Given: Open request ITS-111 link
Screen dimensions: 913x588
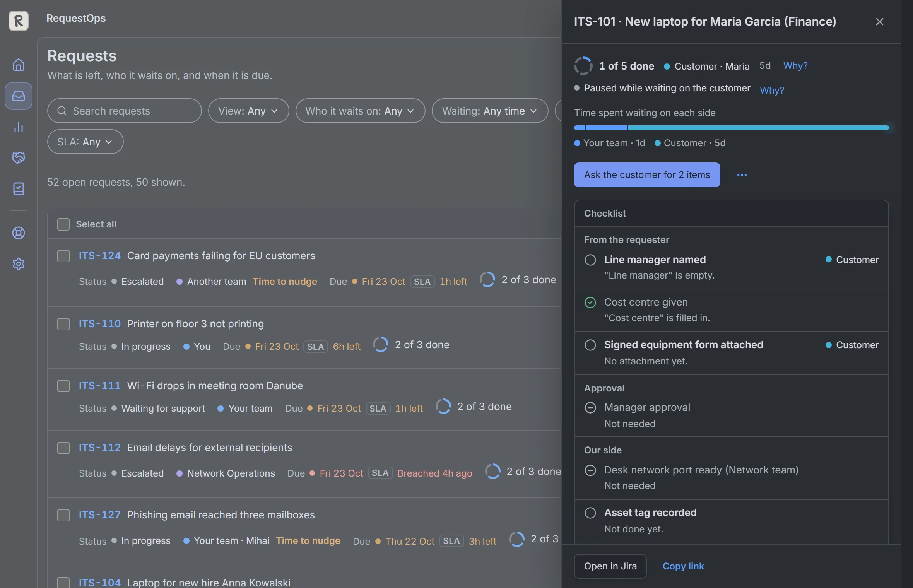Looking at the screenshot, I should (99, 386).
